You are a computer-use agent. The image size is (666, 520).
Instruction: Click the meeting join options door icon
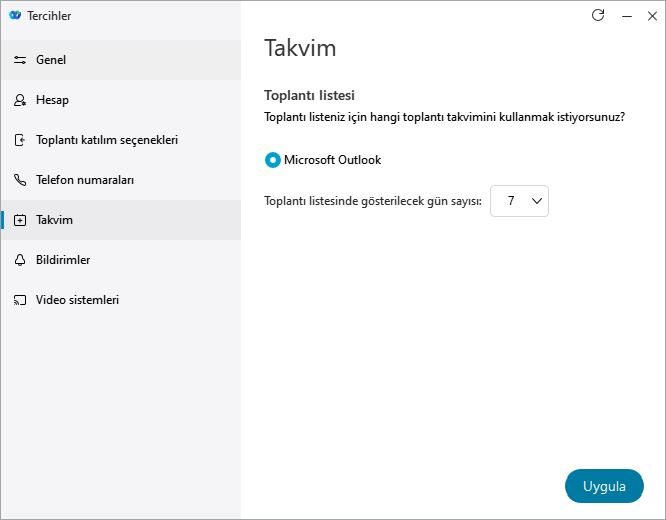[x=20, y=140]
